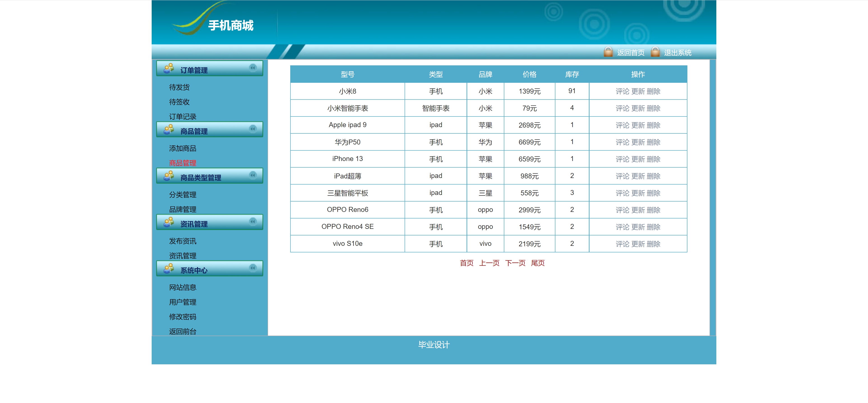Click the 品牌 column header

point(485,75)
